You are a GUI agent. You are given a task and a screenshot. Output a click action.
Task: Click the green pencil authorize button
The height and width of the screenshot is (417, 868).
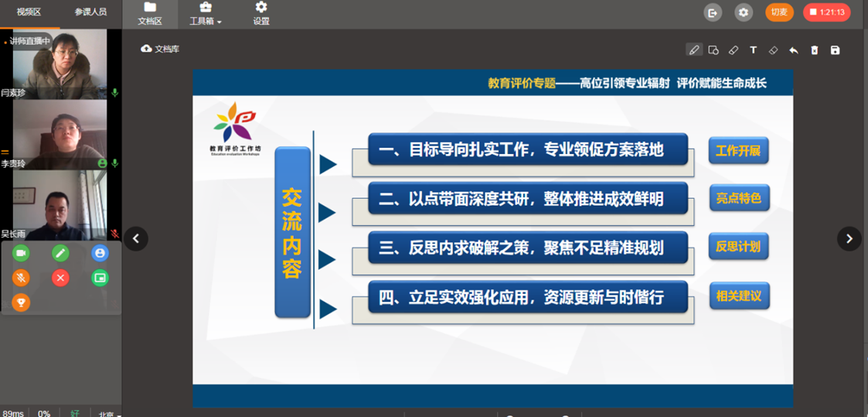(60, 253)
